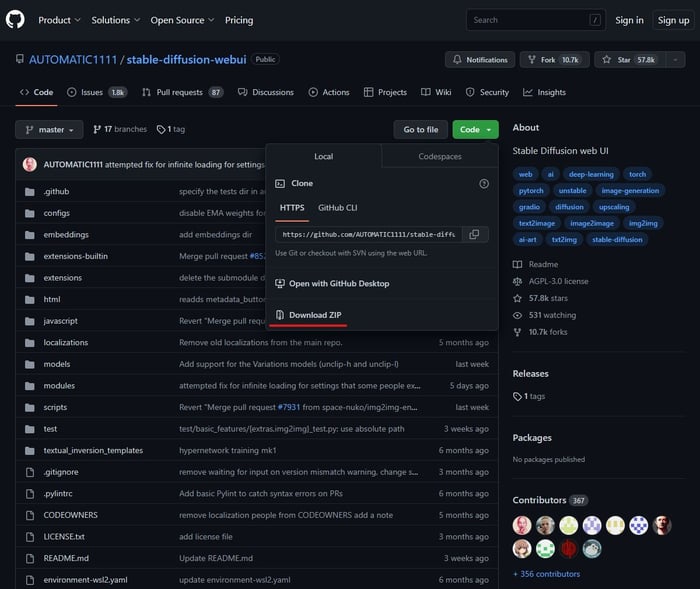The width and height of the screenshot is (700, 589).
Task: Click the tag icon next to 1 tag
Action: [161, 129]
